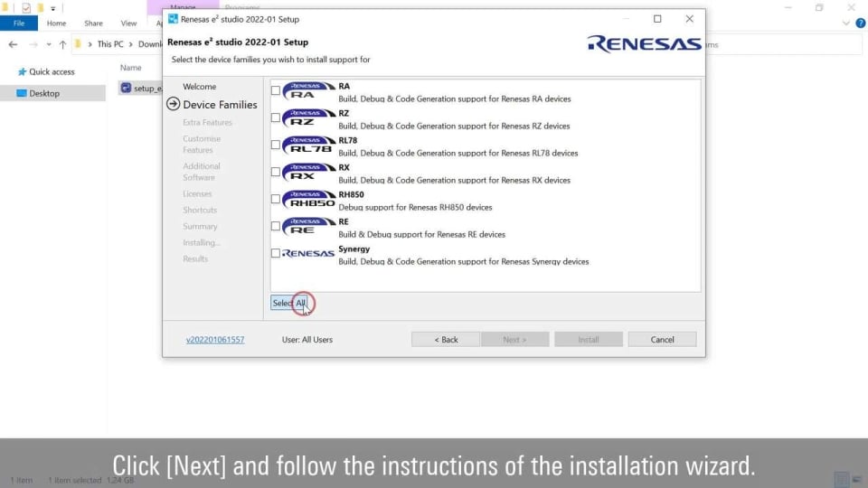This screenshot has width=868, height=488.
Task: Click the RH850 family logo icon
Action: pos(309,199)
